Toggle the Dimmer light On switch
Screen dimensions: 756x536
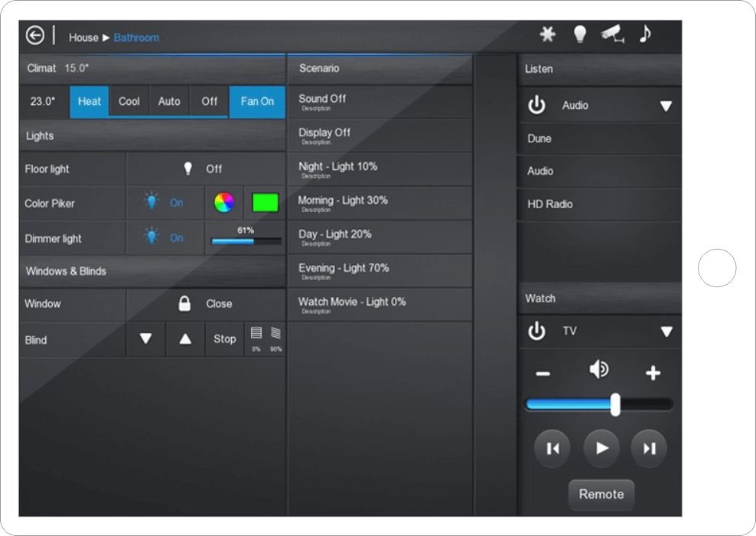click(165, 238)
